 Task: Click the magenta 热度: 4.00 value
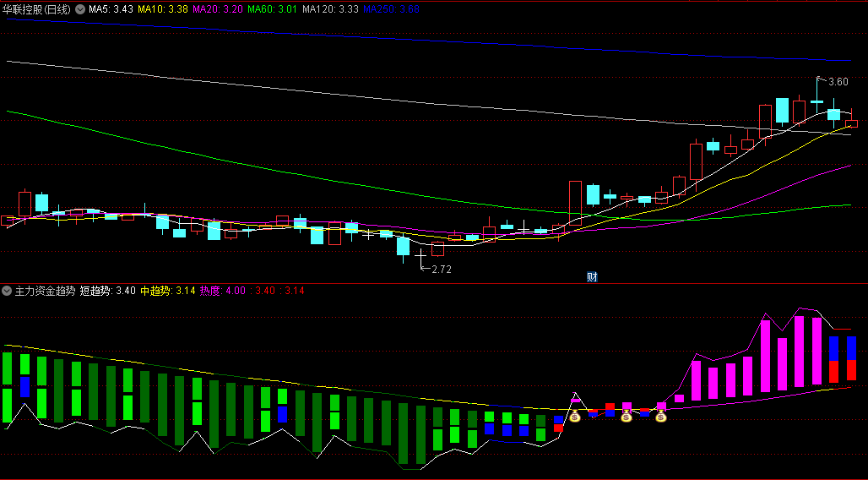coord(223,291)
